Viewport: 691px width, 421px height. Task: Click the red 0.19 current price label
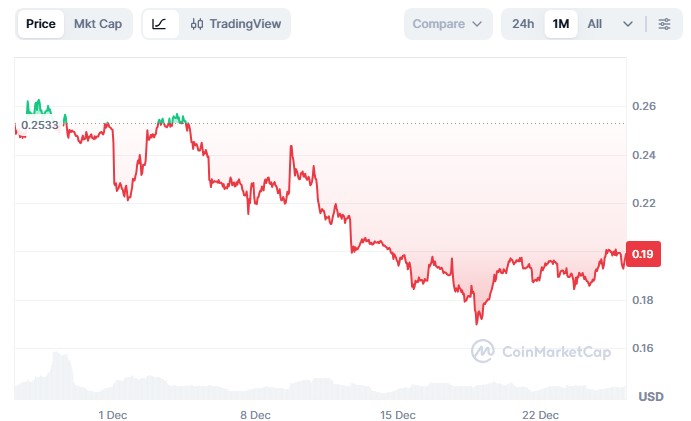(643, 254)
